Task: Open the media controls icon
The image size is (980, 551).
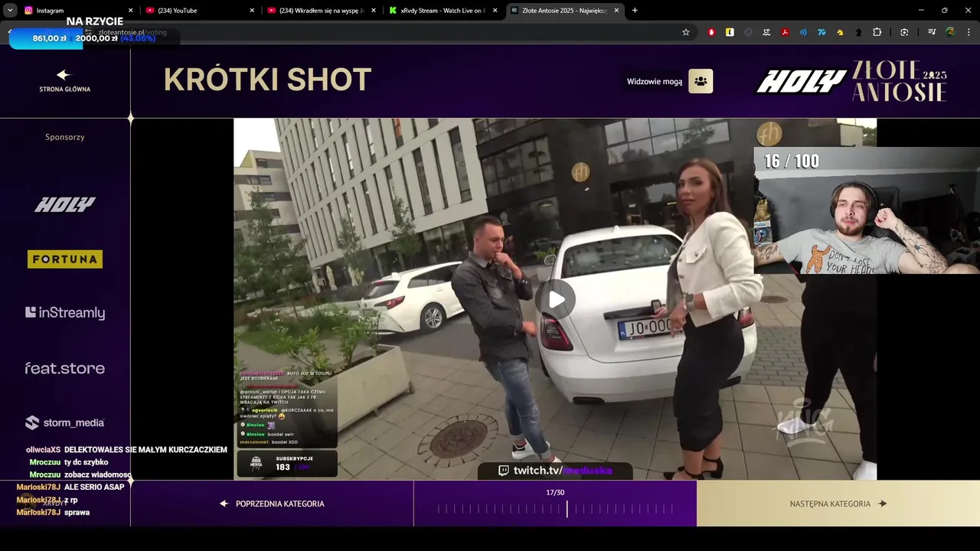Action: 932,32
